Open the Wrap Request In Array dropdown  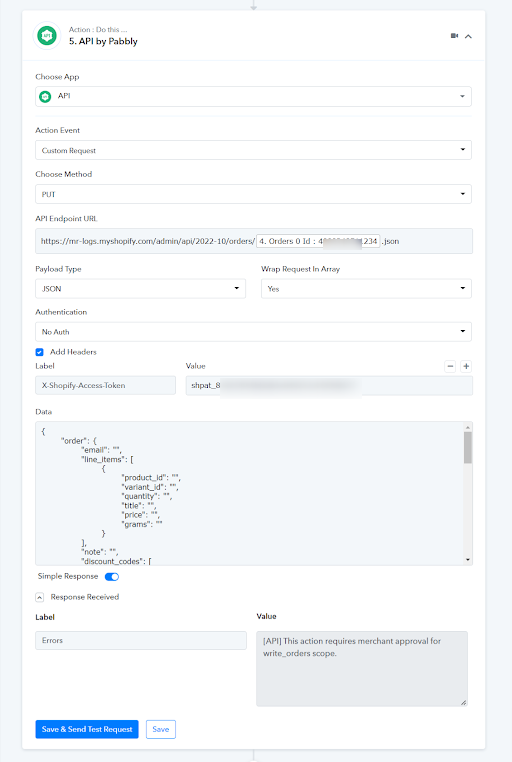(x=366, y=289)
